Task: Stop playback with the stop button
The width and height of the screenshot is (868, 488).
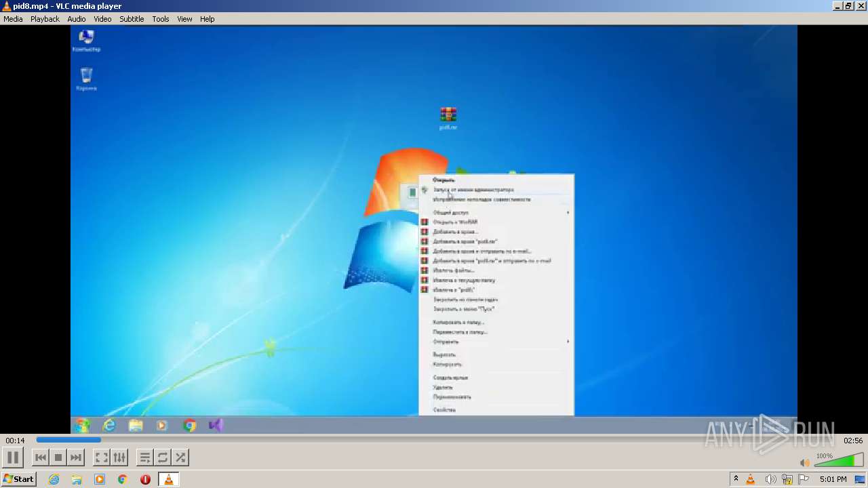Action: [x=58, y=457]
